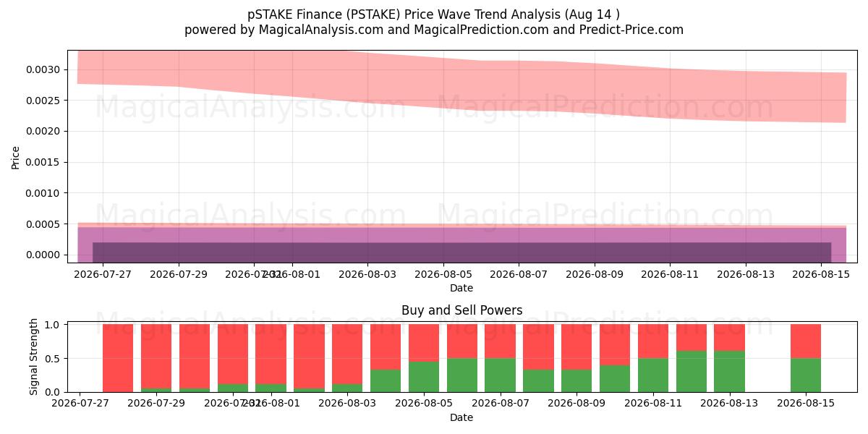Screen dimensions: 868x434
Task: Click the green segment of the 2026-08-05 bar
Action: (x=424, y=377)
